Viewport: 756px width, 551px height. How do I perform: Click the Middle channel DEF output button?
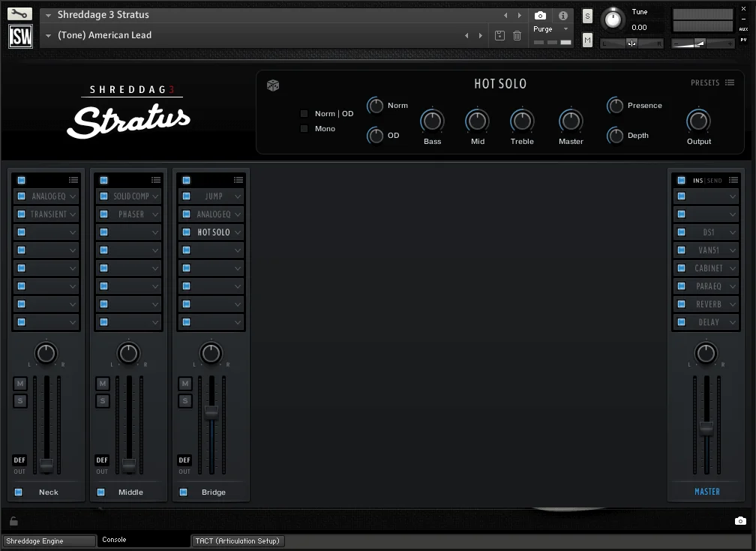[102, 460]
